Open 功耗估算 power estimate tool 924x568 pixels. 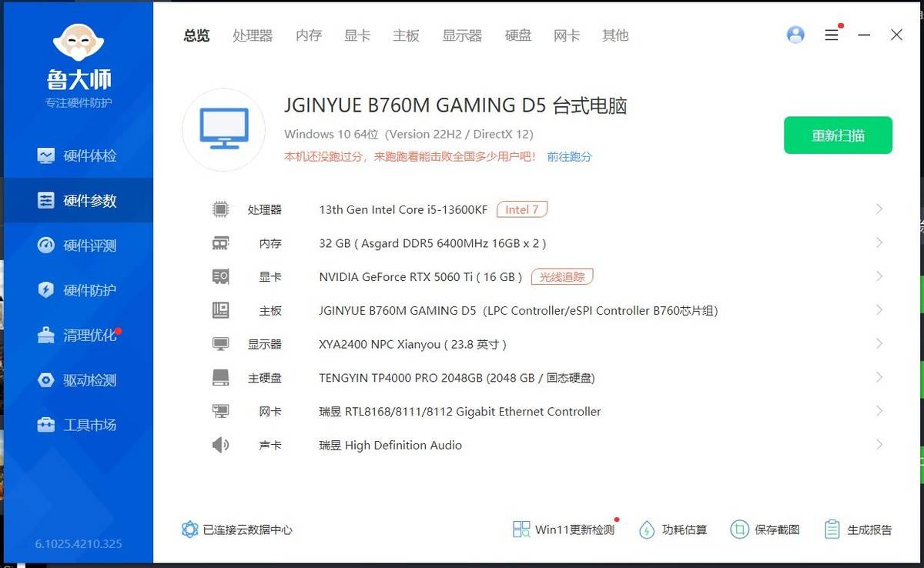tap(648, 530)
